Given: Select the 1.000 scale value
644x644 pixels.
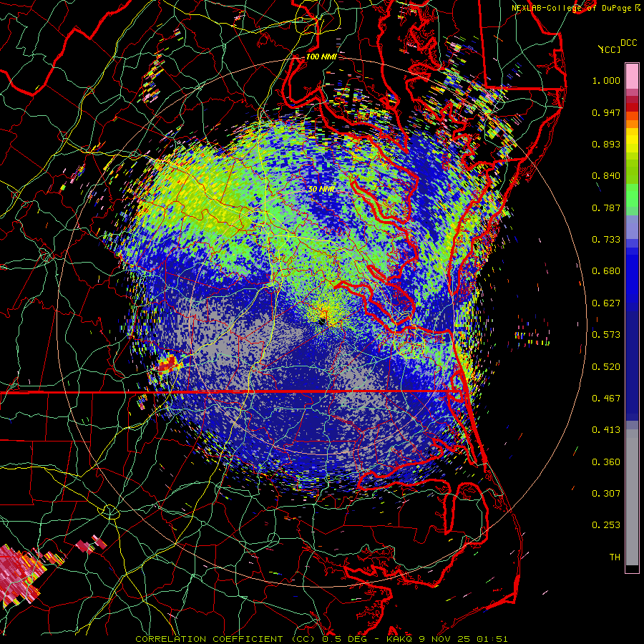Looking at the screenshot, I should 606,80.
